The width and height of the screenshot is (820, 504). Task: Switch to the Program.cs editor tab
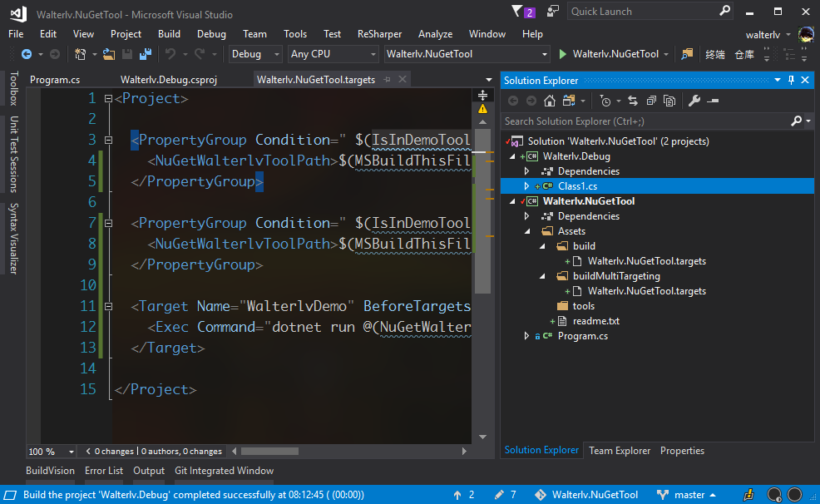coord(55,80)
